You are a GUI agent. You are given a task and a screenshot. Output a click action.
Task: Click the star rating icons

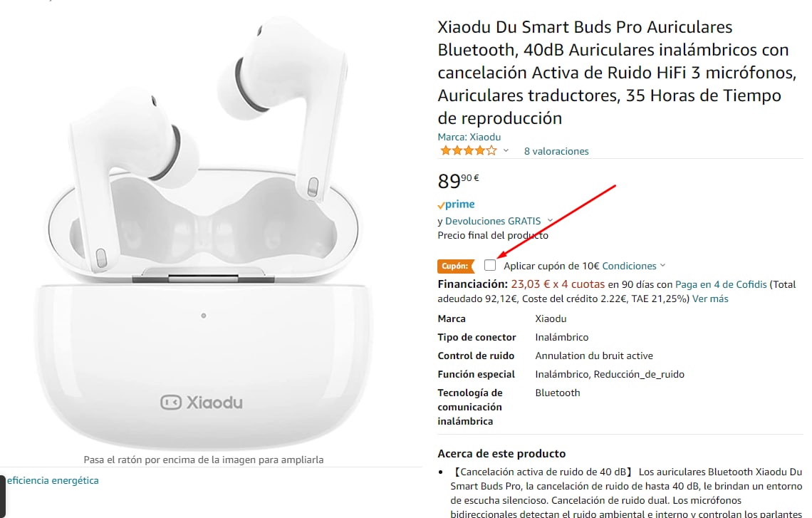468,151
